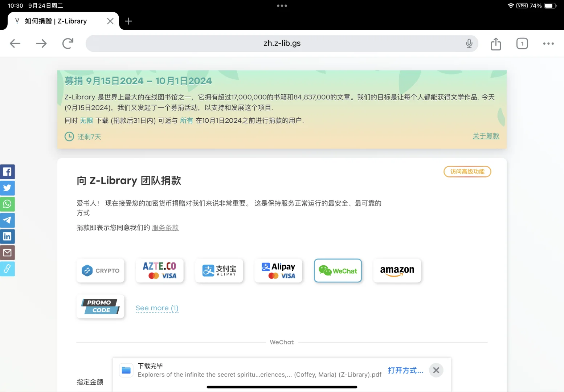Share page via WhatsApp
Viewport: 564px width, 392px height.
click(7, 204)
